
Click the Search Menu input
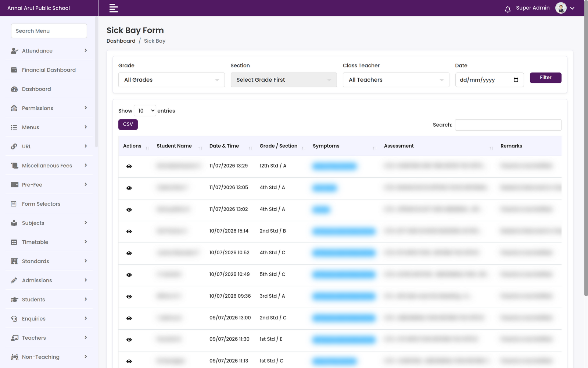pos(49,31)
